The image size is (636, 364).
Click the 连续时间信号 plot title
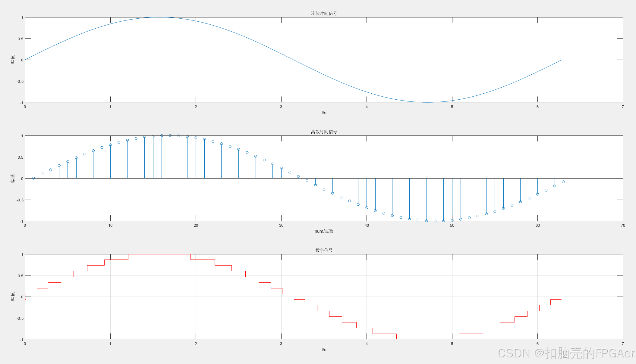coord(324,13)
